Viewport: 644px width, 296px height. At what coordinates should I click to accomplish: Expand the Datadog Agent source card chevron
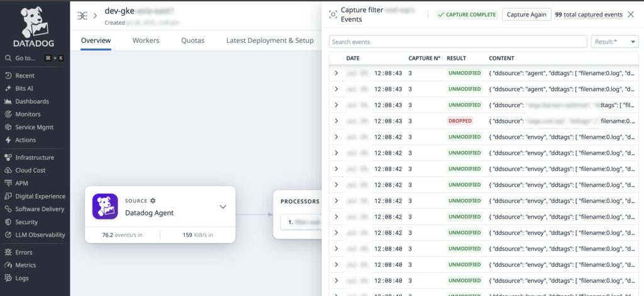click(x=223, y=207)
